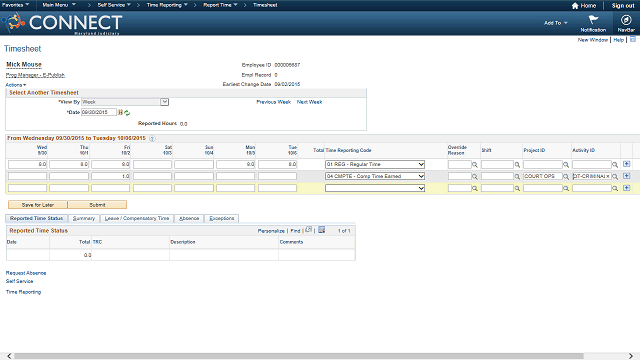The image size is (640, 360).
Task: Expand the Main Menu dropdown
Action: pos(59,5)
